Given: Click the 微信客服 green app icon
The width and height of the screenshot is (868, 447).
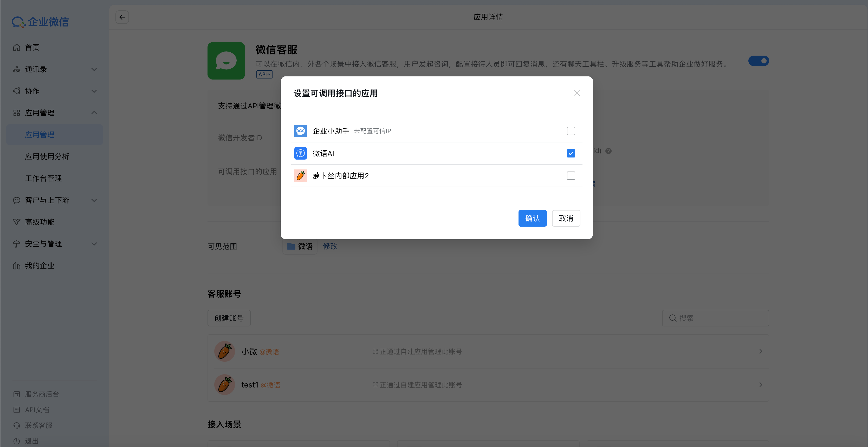Looking at the screenshot, I should point(226,61).
